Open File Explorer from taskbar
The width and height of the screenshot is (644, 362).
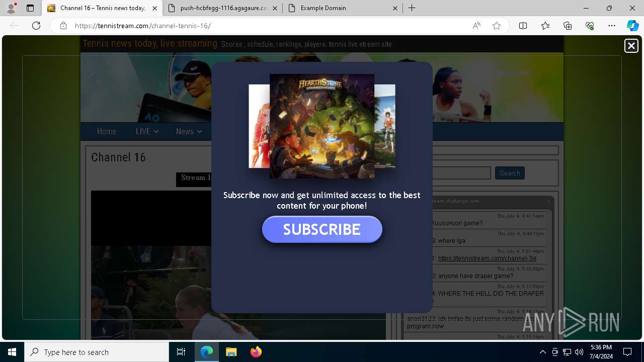tap(231, 352)
